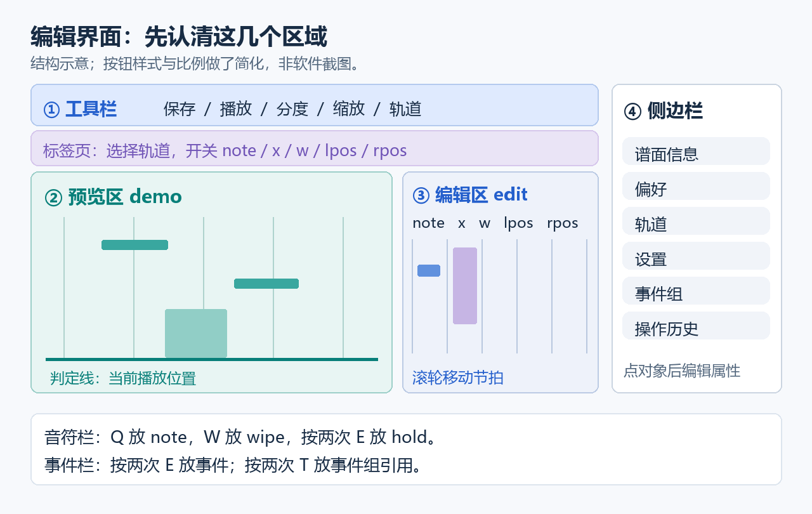Viewport: 812px width, 514px height.
Task: Click the w column header
Action: coord(485,223)
